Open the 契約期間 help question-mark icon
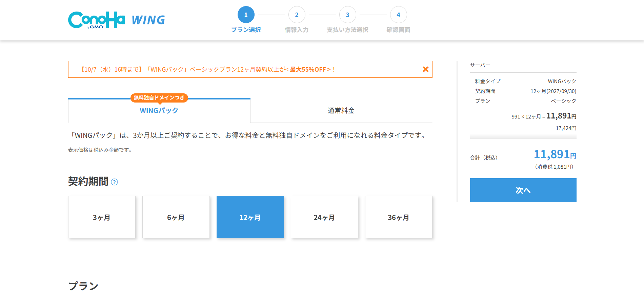The image size is (644, 294). (115, 182)
